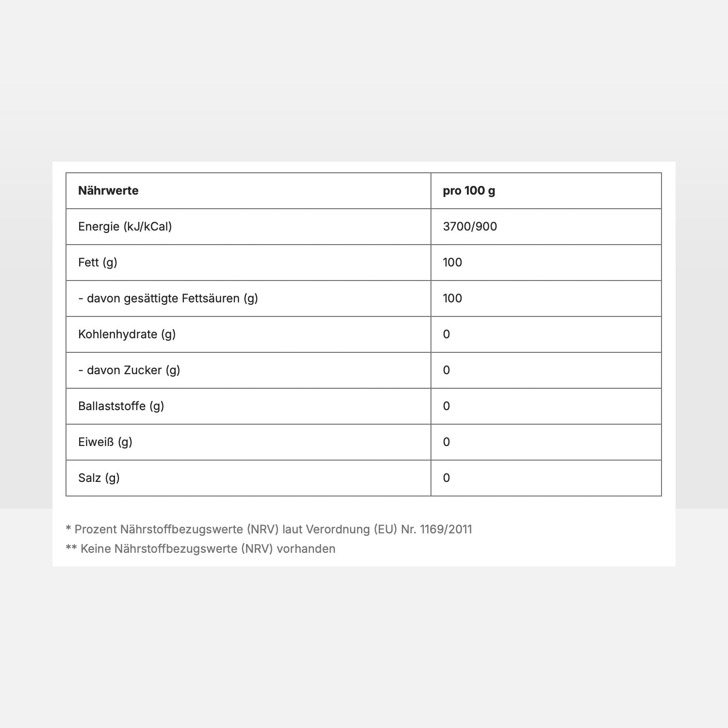Viewport: 728px width, 728px height.
Task: Click the Ballaststoffe (g) row label
Action: pyautogui.click(x=121, y=406)
